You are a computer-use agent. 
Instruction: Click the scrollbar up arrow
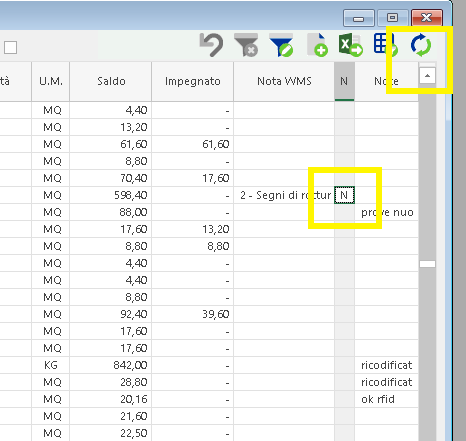click(427, 76)
